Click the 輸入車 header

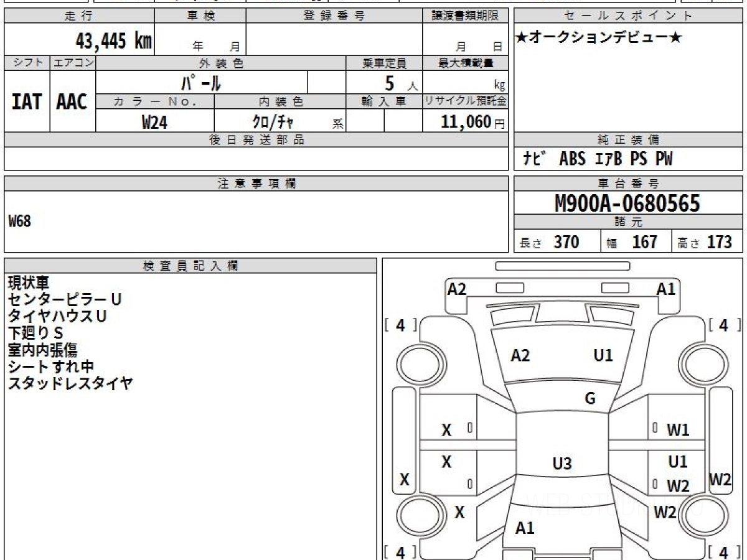tap(384, 101)
